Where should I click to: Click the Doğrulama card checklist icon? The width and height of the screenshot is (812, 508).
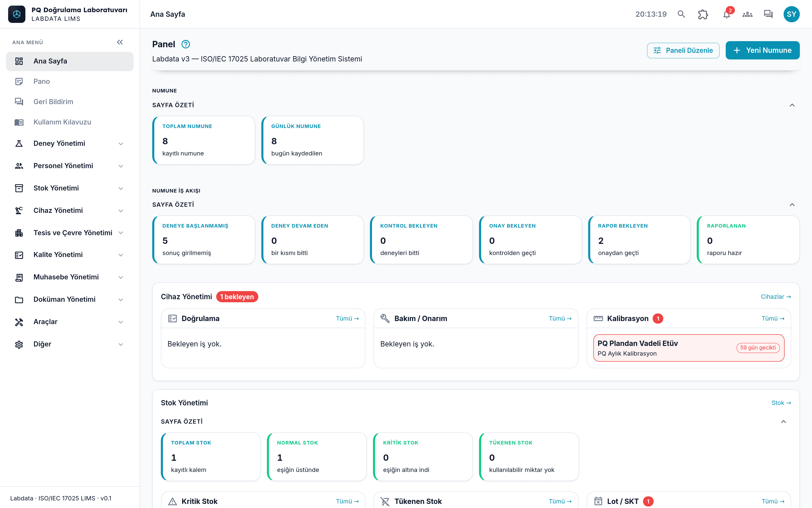pyautogui.click(x=173, y=318)
